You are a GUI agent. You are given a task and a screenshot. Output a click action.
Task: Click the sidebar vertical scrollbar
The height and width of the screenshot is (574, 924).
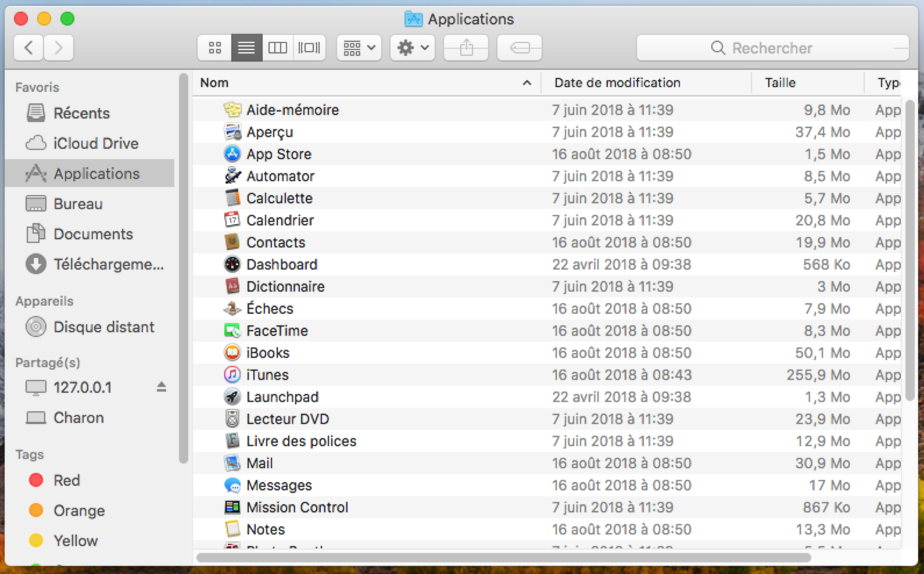pyautogui.click(x=184, y=267)
